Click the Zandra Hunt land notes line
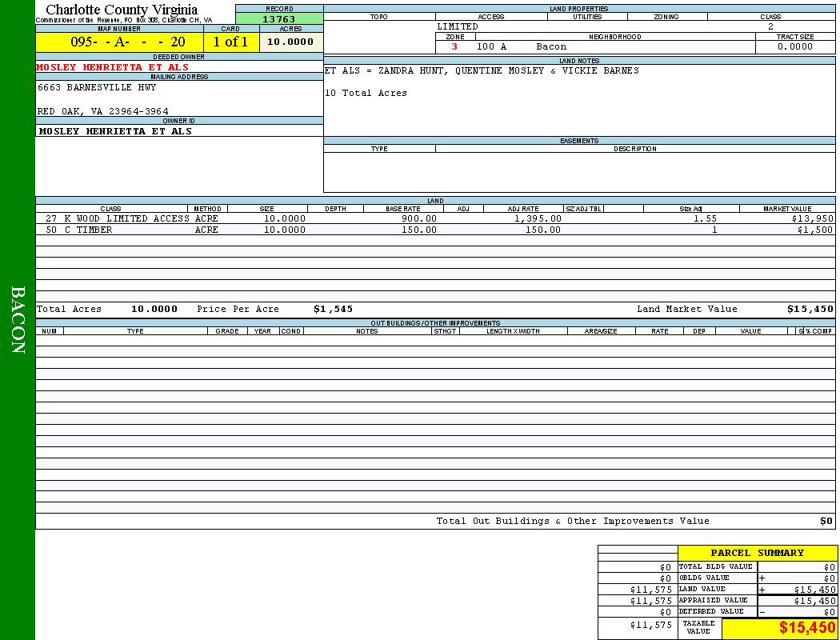 (x=482, y=71)
